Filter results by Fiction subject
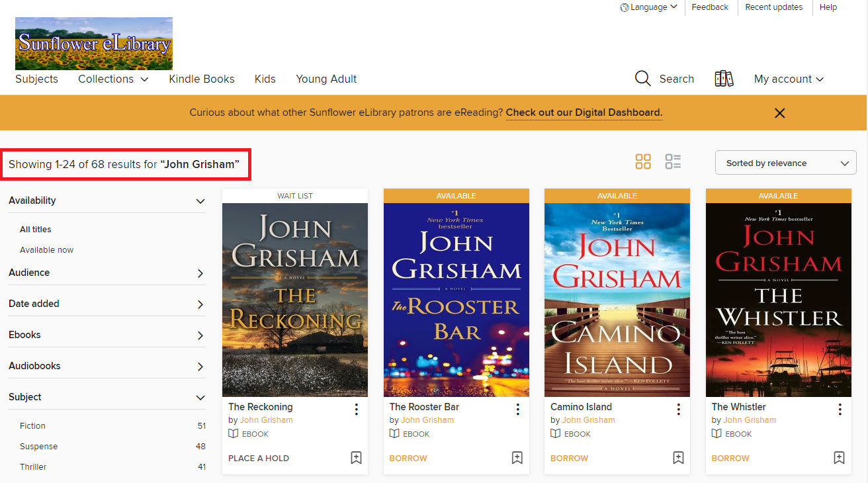Viewport: 868px width, 483px height. [32, 426]
